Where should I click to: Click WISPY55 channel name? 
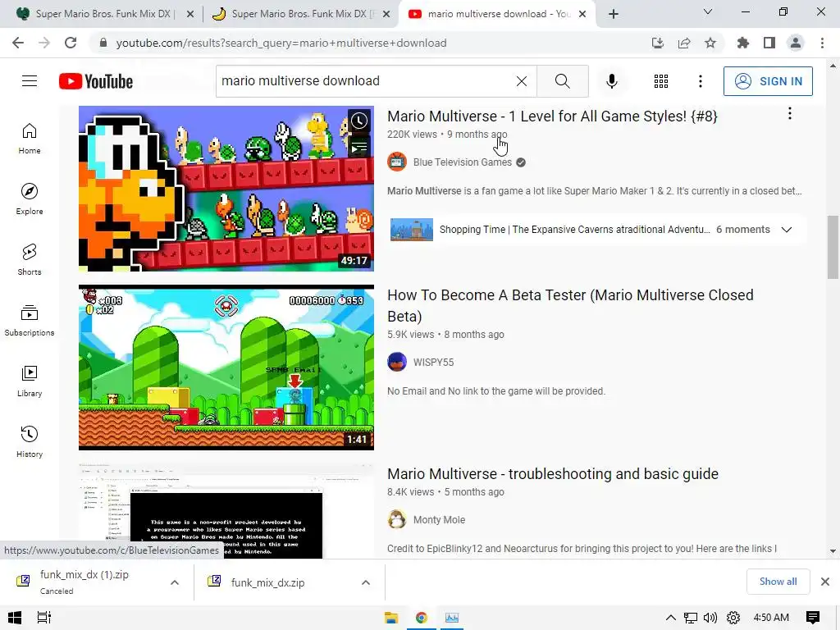click(x=433, y=362)
